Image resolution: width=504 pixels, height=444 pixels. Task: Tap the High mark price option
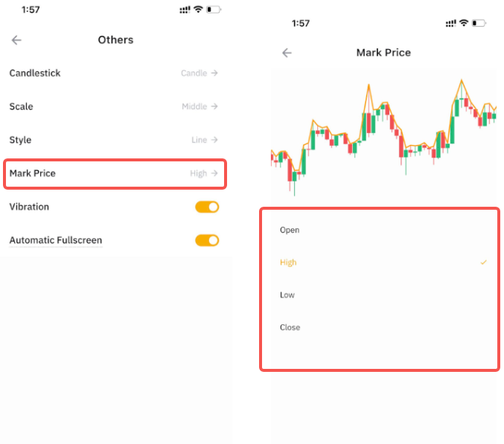point(288,263)
